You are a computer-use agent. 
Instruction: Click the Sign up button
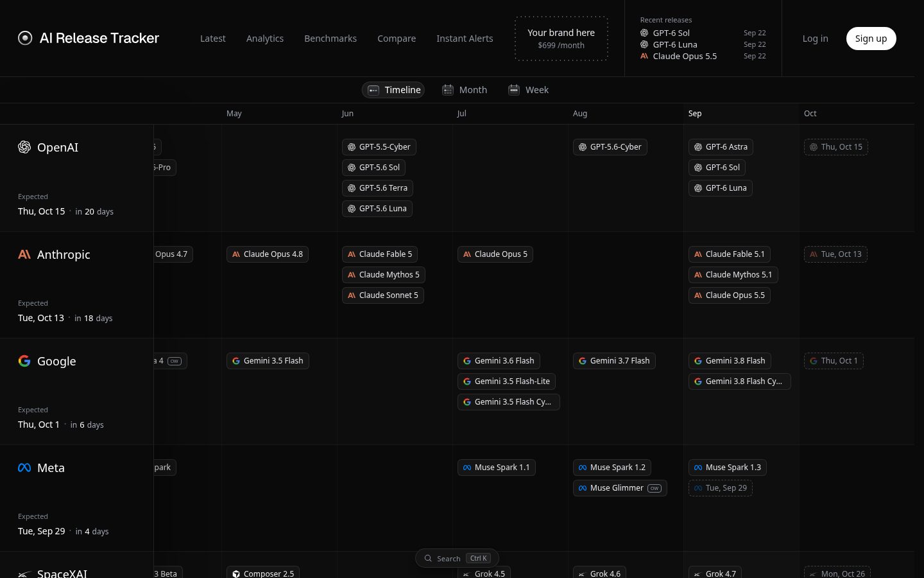[871, 39]
